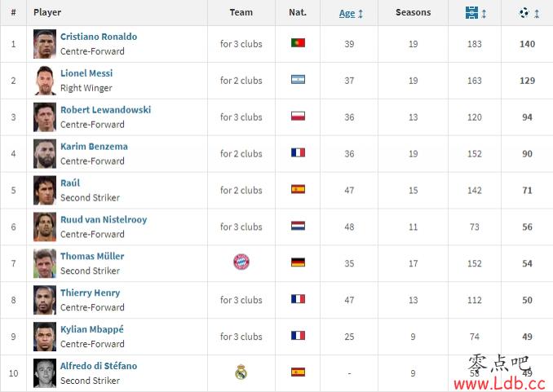Click Thomas Müller's portrait thumbnail
This screenshot has width=553, height=392.
45,263
